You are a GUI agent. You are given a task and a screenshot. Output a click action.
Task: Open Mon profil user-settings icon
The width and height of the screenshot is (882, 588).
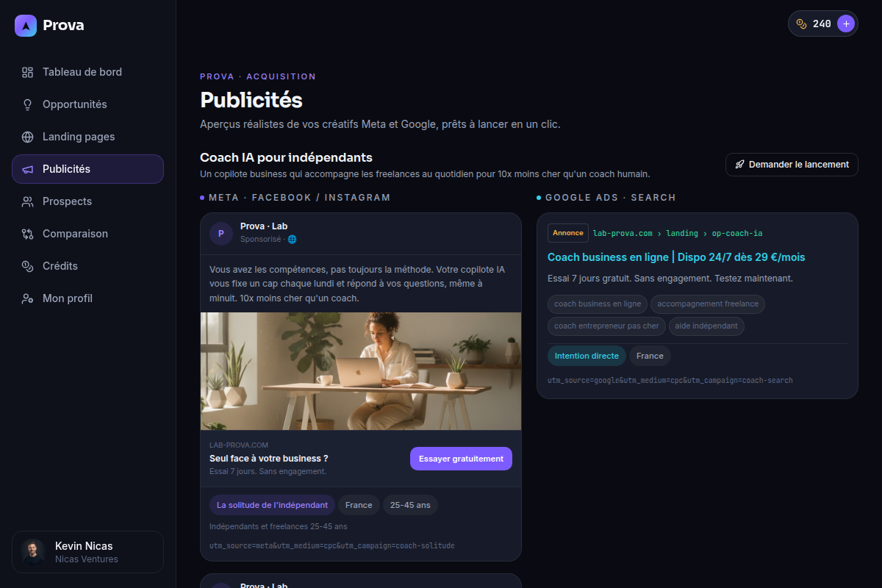coord(28,298)
